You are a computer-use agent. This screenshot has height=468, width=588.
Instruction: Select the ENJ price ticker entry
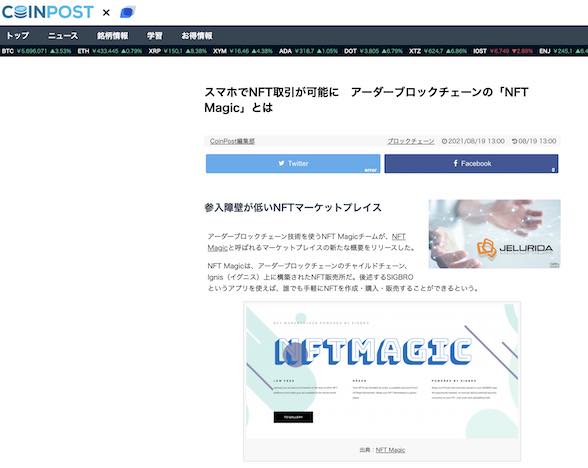tap(564, 51)
